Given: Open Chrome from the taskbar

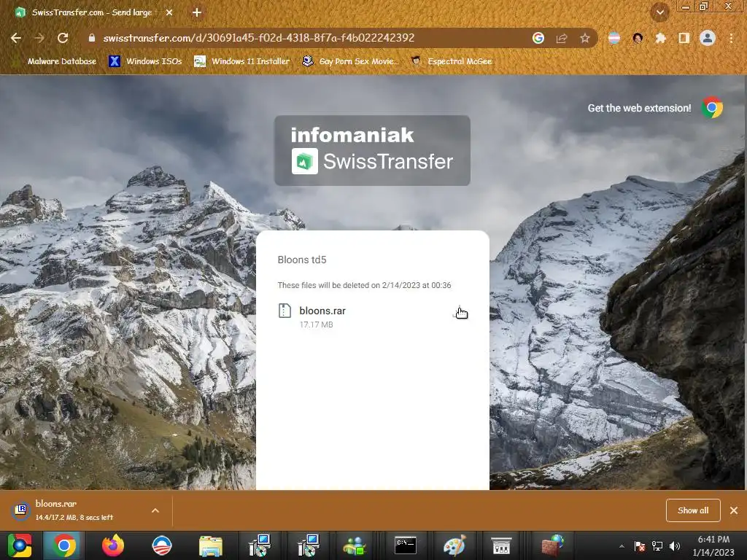Looking at the screenshot, I should point(64,545).
